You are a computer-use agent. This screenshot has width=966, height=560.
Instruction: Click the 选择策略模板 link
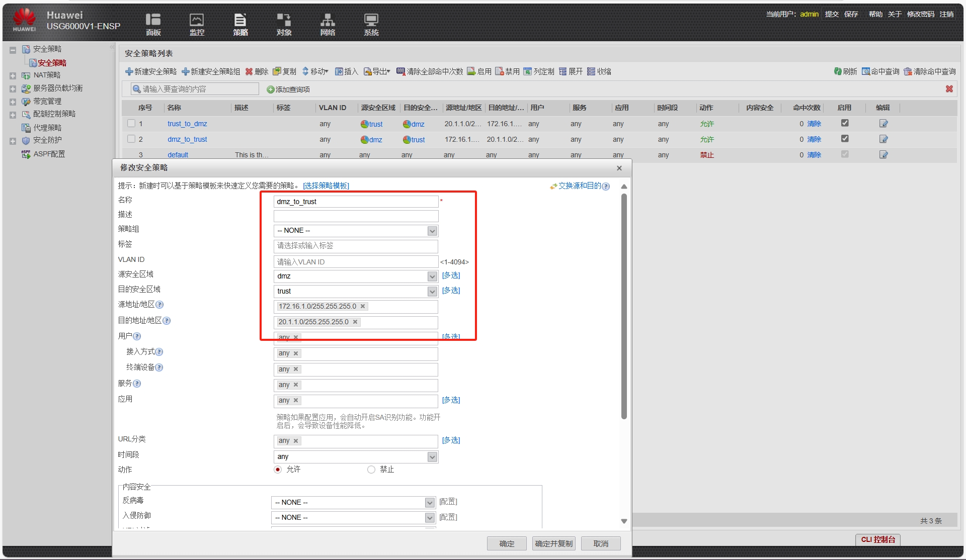326,185
